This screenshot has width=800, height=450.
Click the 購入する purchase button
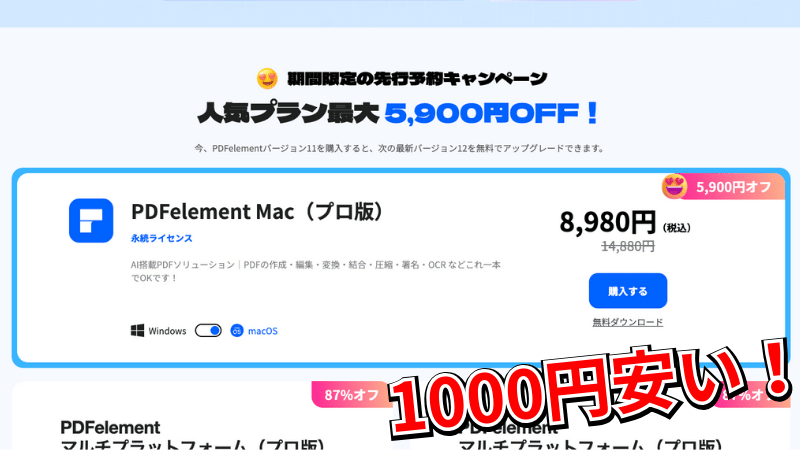pos(628,291)
